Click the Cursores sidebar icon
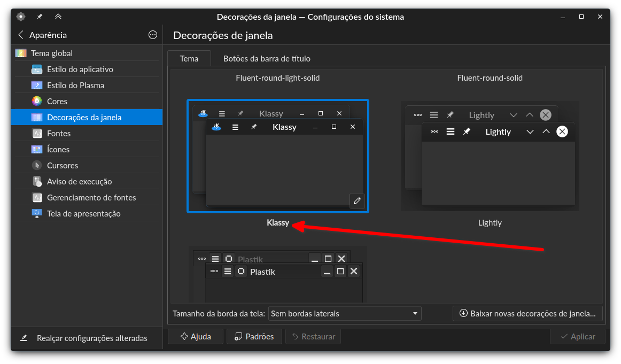The image size is (621, 364). (37, 166)
